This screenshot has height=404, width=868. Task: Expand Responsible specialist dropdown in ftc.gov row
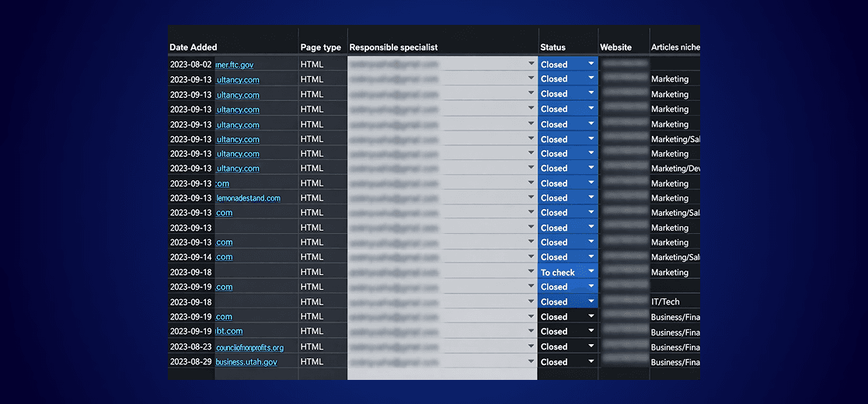[x=531, y=64]
